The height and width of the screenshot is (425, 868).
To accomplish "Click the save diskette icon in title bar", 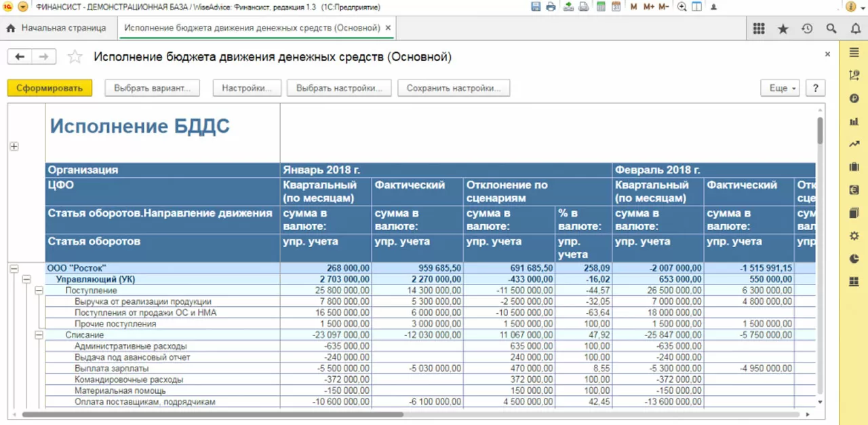I will [x=536, y=7].
